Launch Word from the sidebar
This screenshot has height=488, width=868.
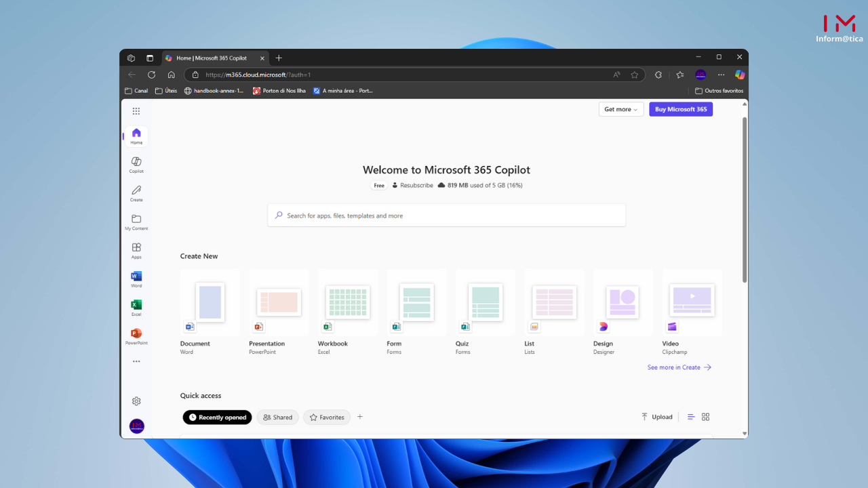coord(136,279)
